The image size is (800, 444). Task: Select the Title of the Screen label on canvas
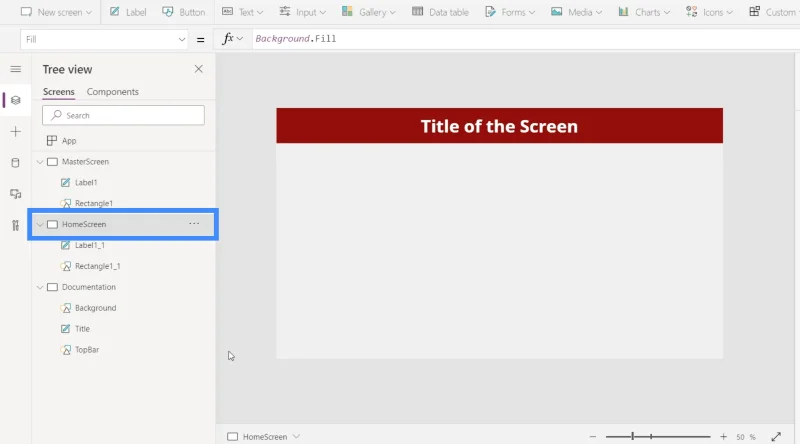click(499, 127)
